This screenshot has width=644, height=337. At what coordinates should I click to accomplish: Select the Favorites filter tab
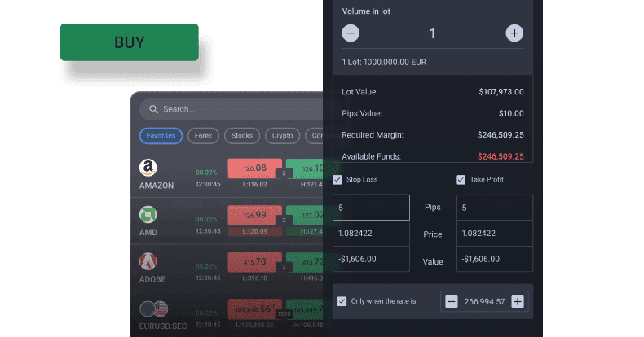(x=161, y=136)
